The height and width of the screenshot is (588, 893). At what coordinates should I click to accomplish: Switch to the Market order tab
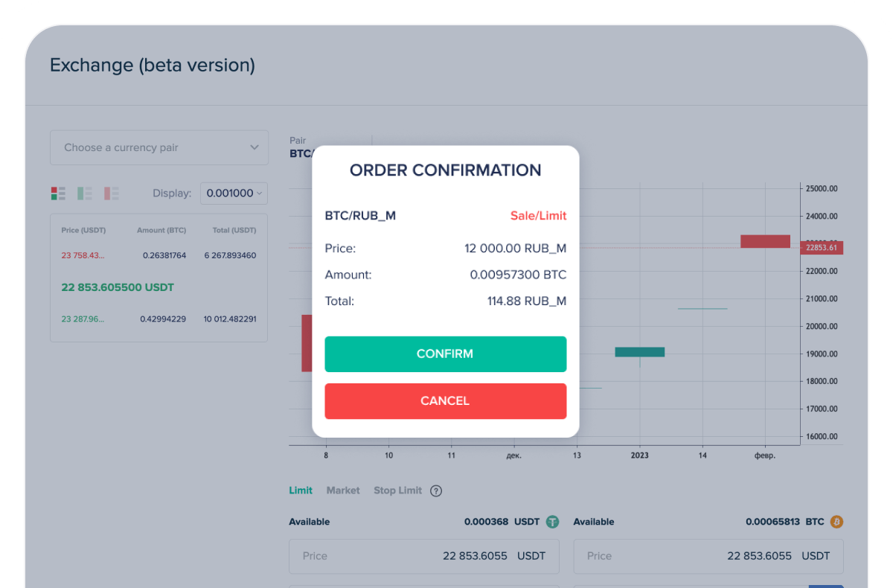[x=343, y=490]
